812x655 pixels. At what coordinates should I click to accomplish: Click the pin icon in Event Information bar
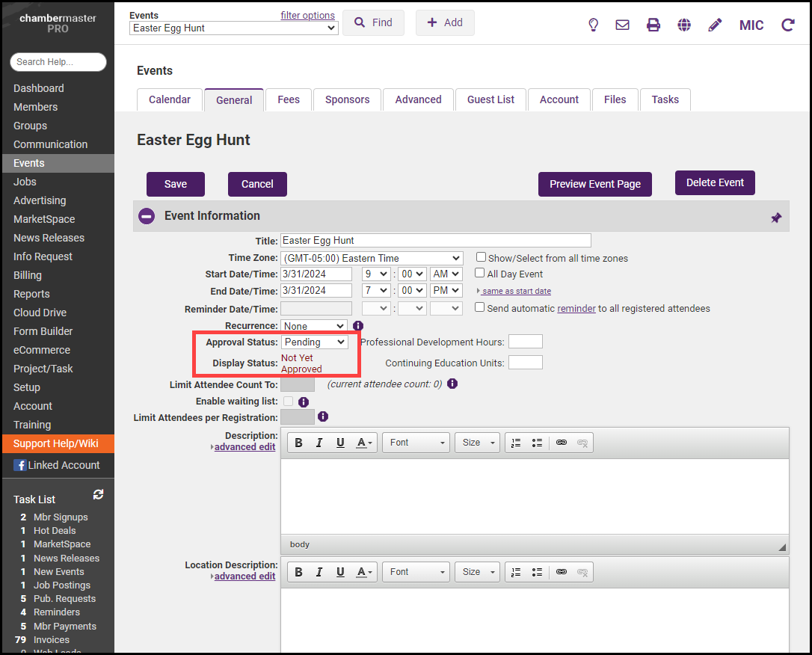pos(776,218)
